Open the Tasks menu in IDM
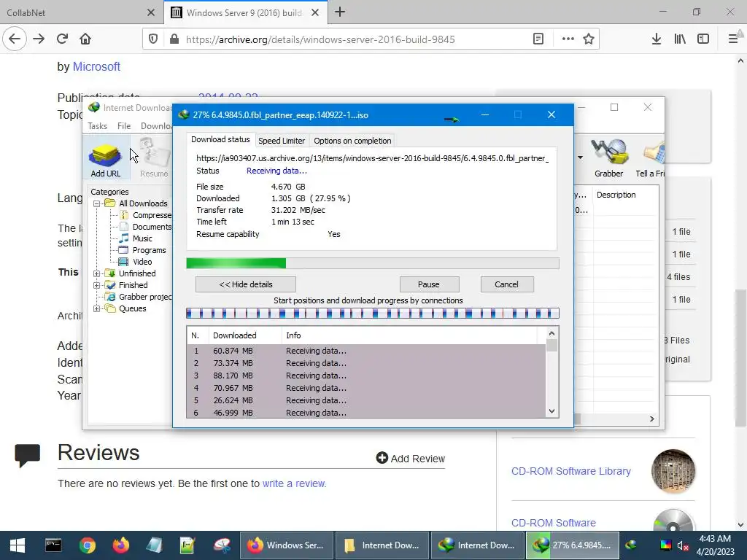This screenshot has height=560, width=747. (97, 126)
